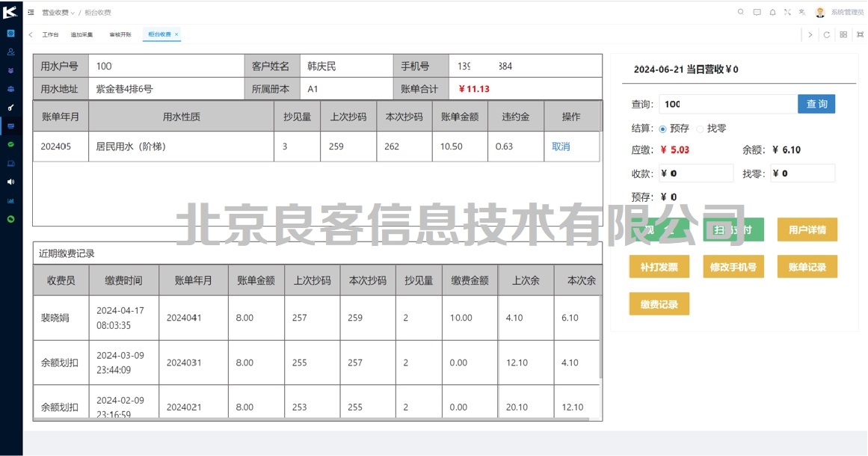Screen dimensions: 868x456
Task: Open the chart statistics icon in sidebar
Action: (10, 200)
